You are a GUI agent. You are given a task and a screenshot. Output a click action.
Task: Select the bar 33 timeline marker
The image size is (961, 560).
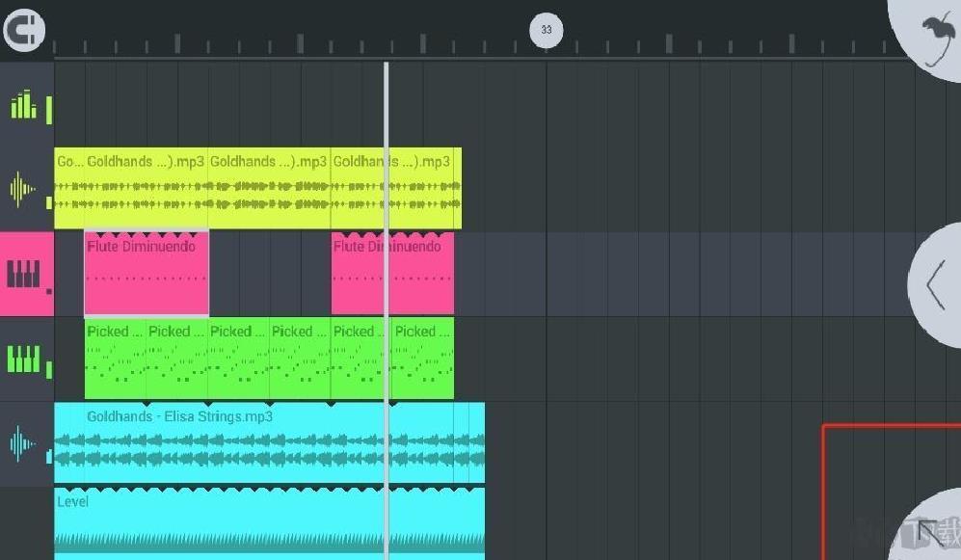pyautogui.click(x=547, y=30)
